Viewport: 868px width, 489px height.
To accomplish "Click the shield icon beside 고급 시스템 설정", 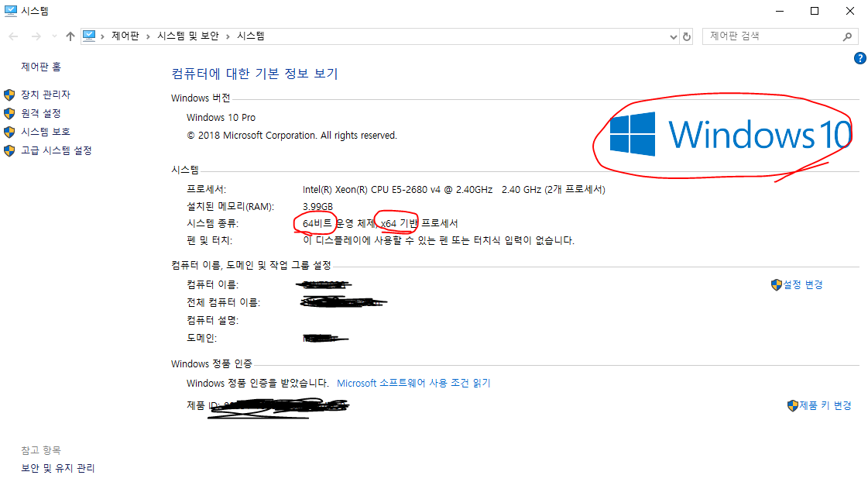I will [x=9, y=150].
